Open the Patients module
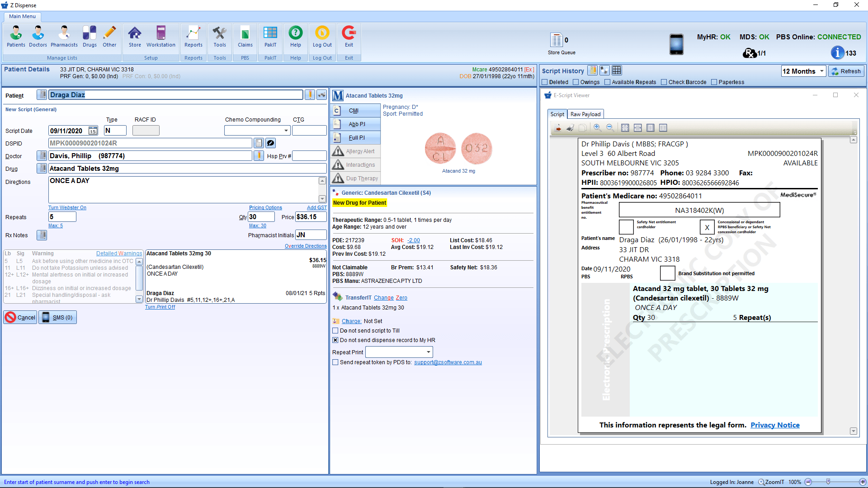The image size is (868, 488). [16, 37]
